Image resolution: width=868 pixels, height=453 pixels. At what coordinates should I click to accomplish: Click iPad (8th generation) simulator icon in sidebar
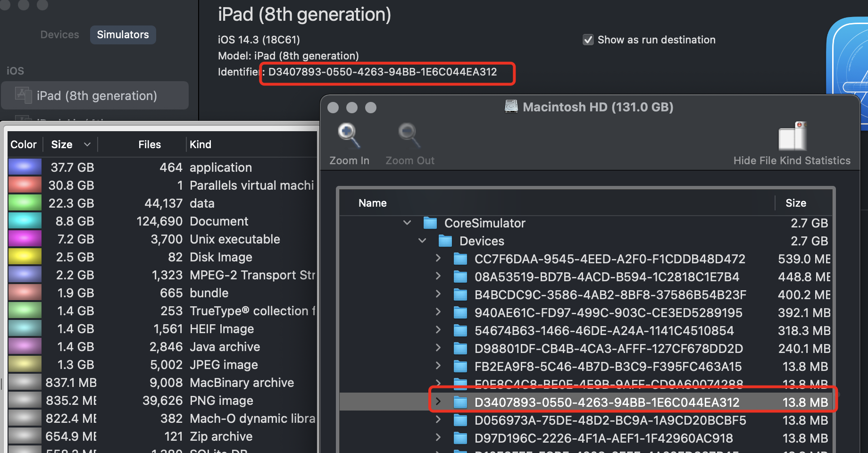coord(23,95)
